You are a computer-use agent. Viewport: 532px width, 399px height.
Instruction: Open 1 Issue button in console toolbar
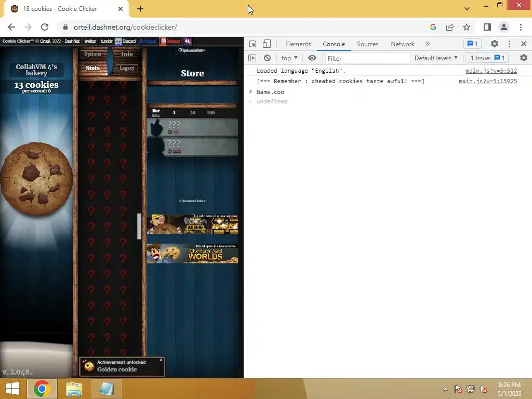(487, 58)
